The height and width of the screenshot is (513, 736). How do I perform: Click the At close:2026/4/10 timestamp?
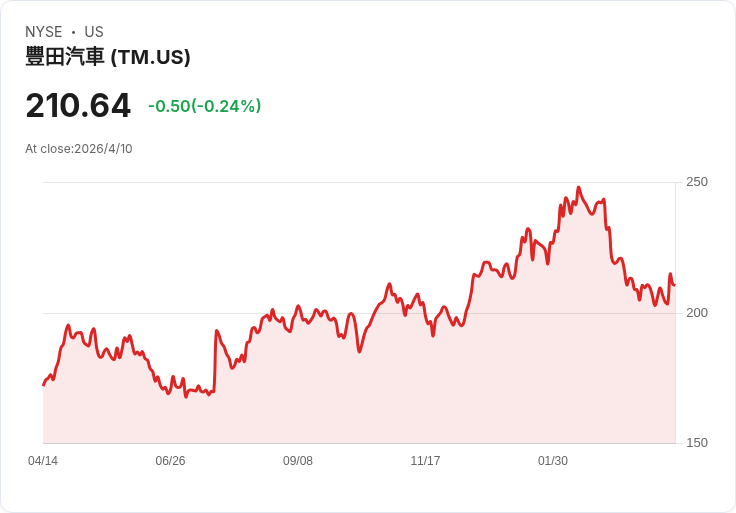(x=79, y=149)
